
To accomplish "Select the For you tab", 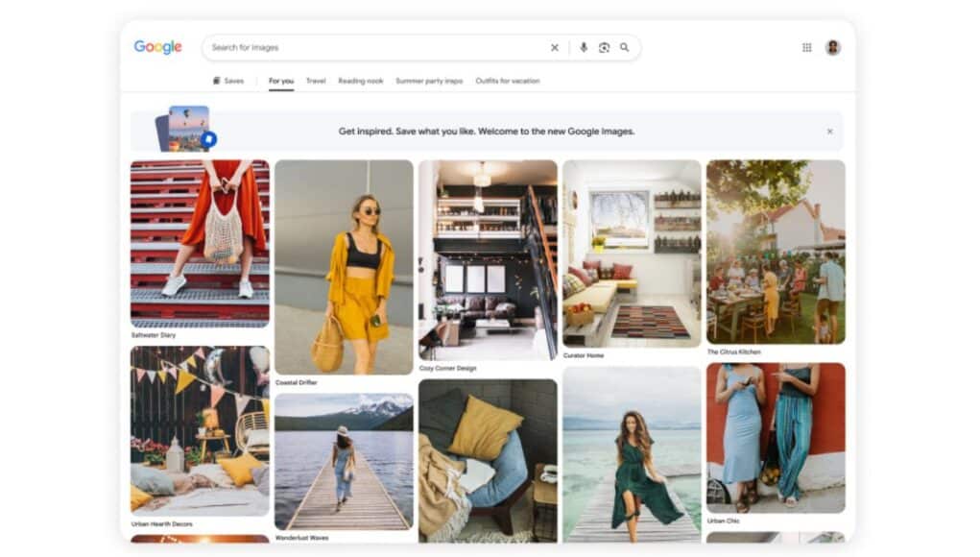I will tap(281, 81).
